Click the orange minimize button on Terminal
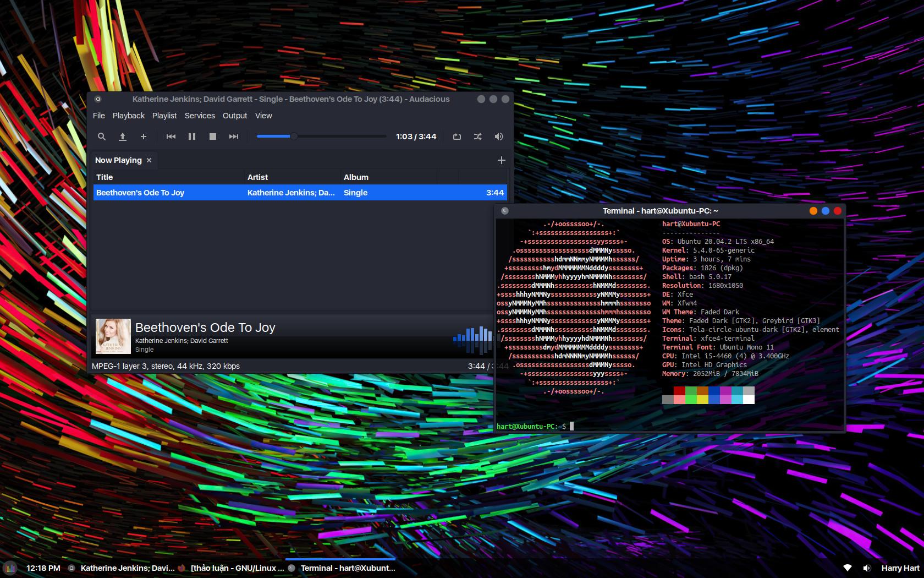The image size is (924, 578). click(x=813, y=211)
